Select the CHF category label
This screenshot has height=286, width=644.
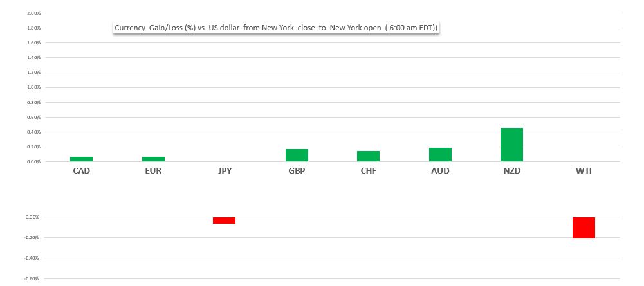pos(369,171)
